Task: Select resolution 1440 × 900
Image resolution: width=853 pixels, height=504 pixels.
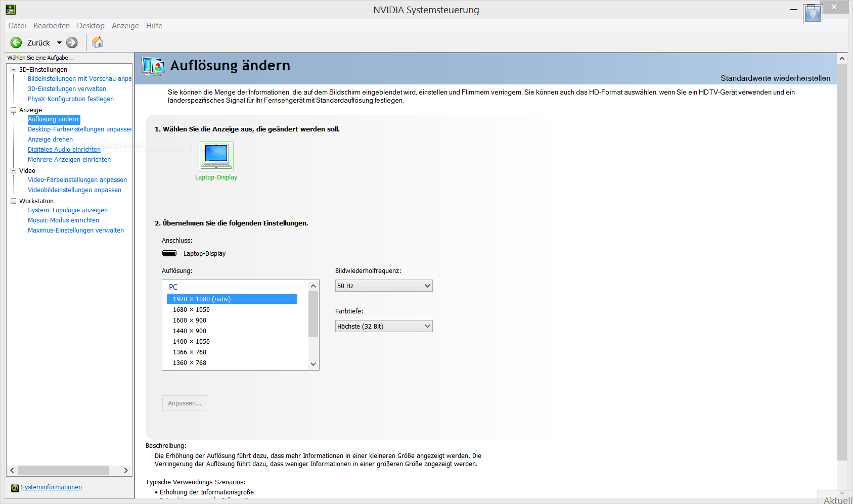Action: 190,331
